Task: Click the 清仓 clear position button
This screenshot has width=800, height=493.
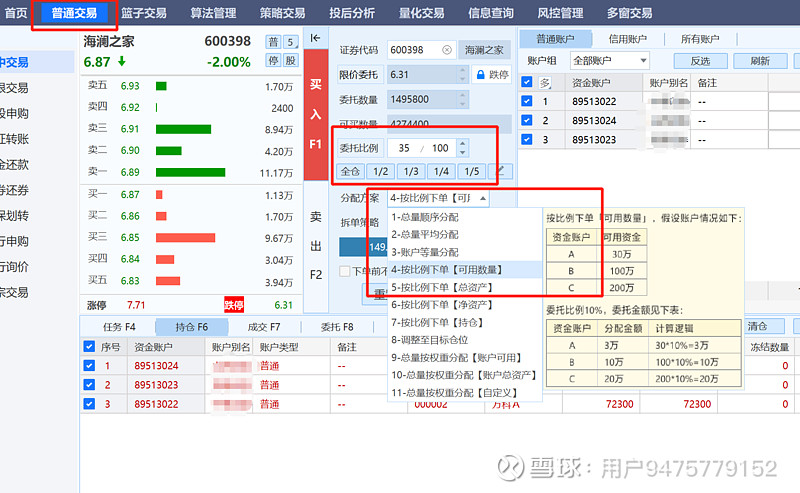Action: (763, 326)
